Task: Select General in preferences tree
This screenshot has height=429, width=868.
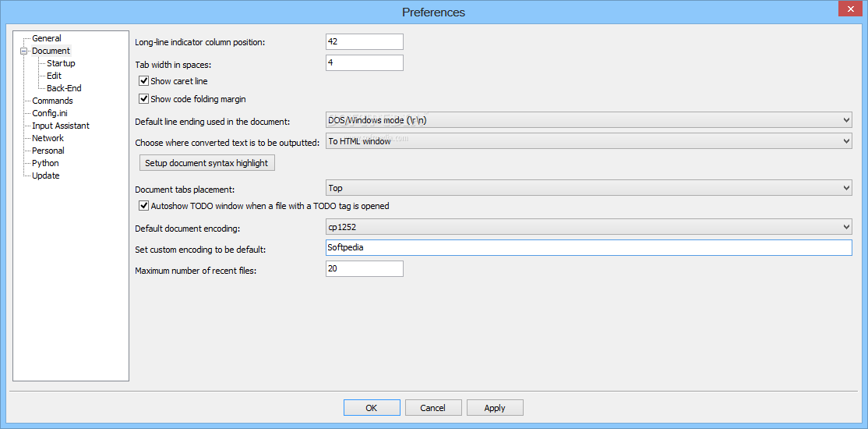Action: [47, 38]
